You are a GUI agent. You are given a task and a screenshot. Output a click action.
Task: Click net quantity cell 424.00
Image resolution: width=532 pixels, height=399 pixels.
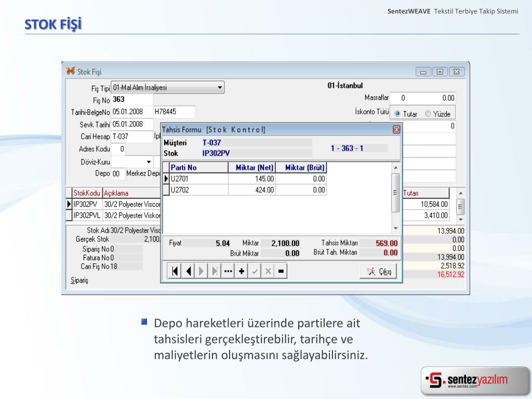click(252, 190)
